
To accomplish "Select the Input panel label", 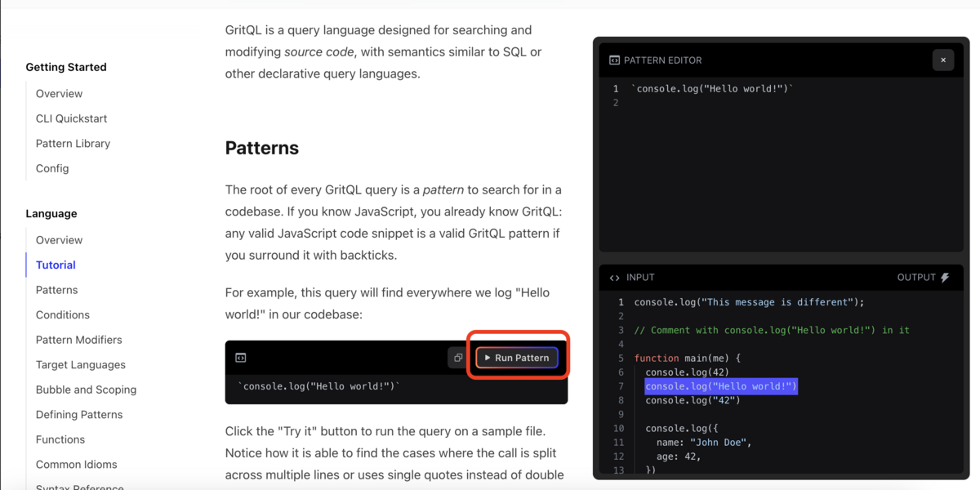I will (x=640, y=278).
